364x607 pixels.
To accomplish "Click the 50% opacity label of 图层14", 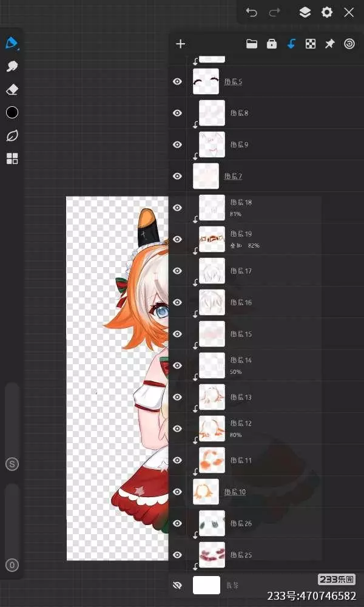I will click(x=235, y=371).
